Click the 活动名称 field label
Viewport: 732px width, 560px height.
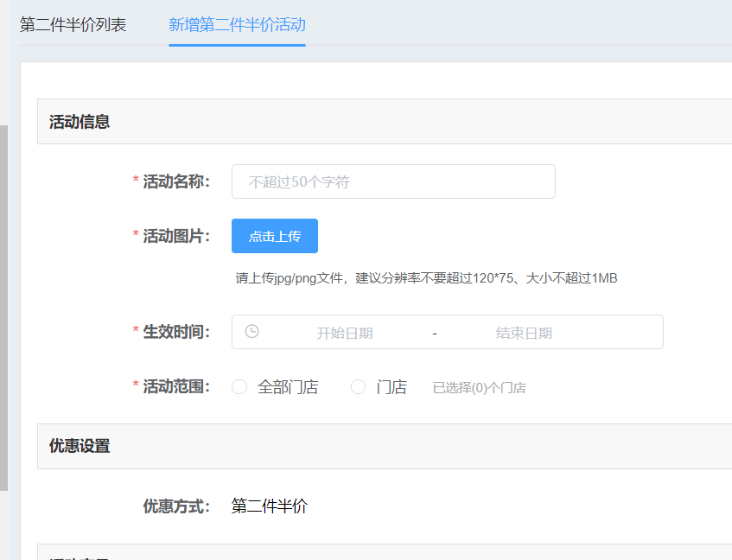[175, 181]
